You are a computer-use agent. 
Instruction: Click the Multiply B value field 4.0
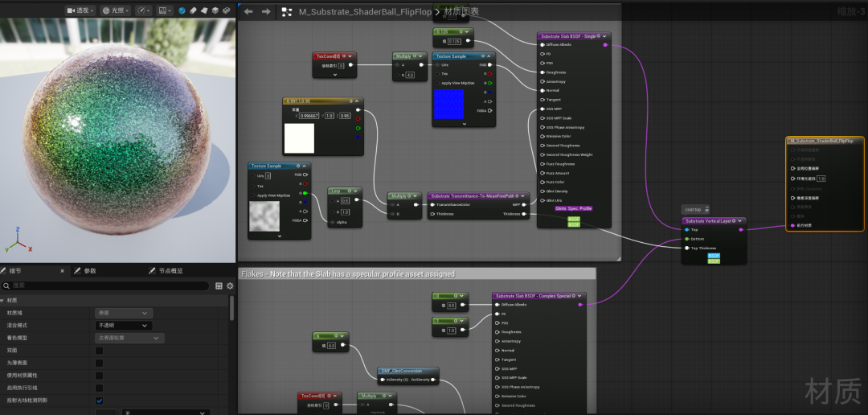tap(410, 75)
